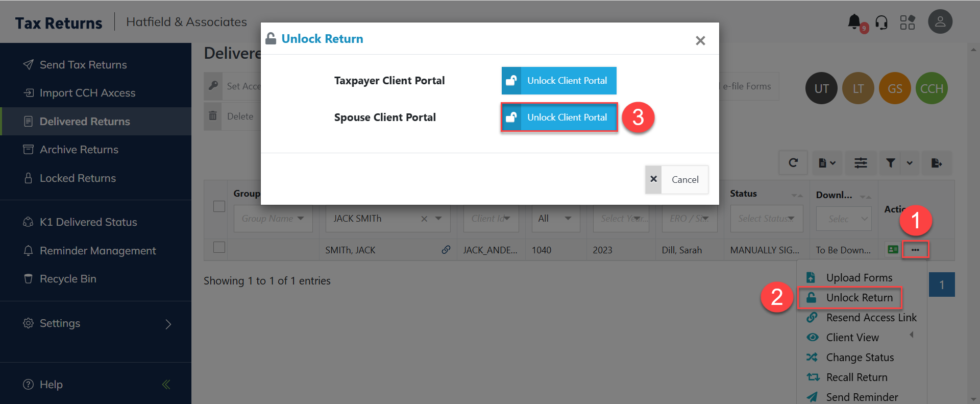Click the orange GS user avatar
The width and height of the screenshot is (980, 404).
895,88
